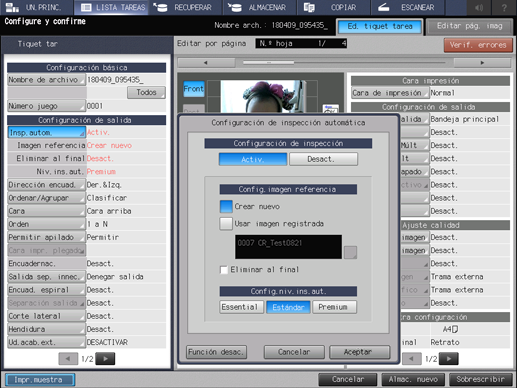517x388 pixels.
Task: Go to next page of right settings panel
Action: click(449, 359)
